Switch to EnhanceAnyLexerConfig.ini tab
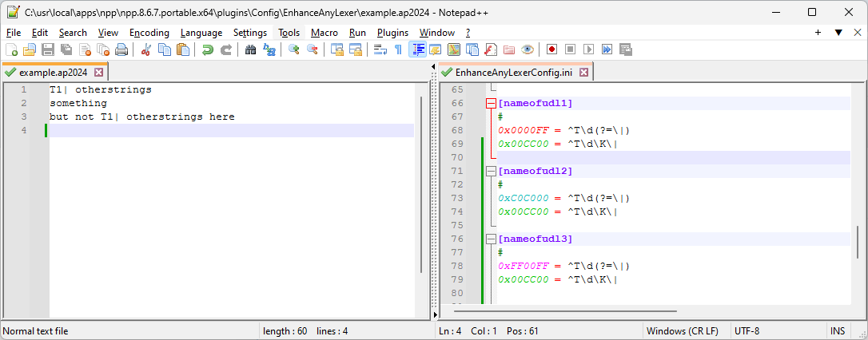 coord(515,73)
